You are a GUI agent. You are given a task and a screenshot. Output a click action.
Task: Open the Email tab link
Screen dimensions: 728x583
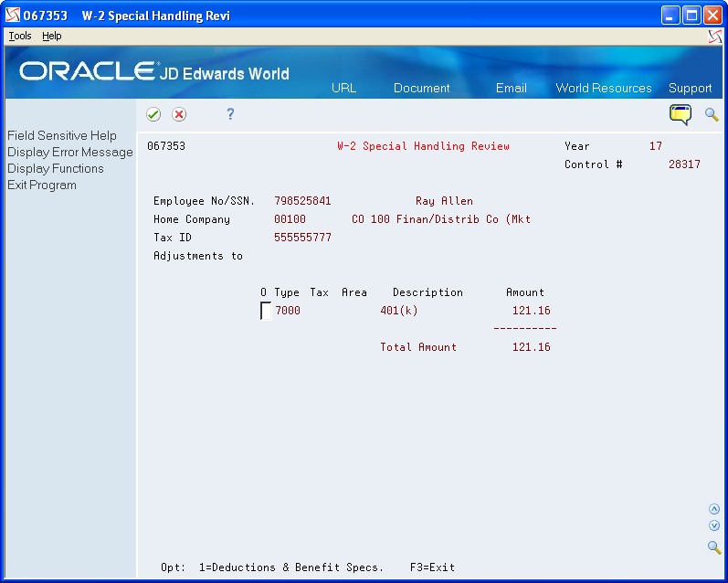pos(512,88)
